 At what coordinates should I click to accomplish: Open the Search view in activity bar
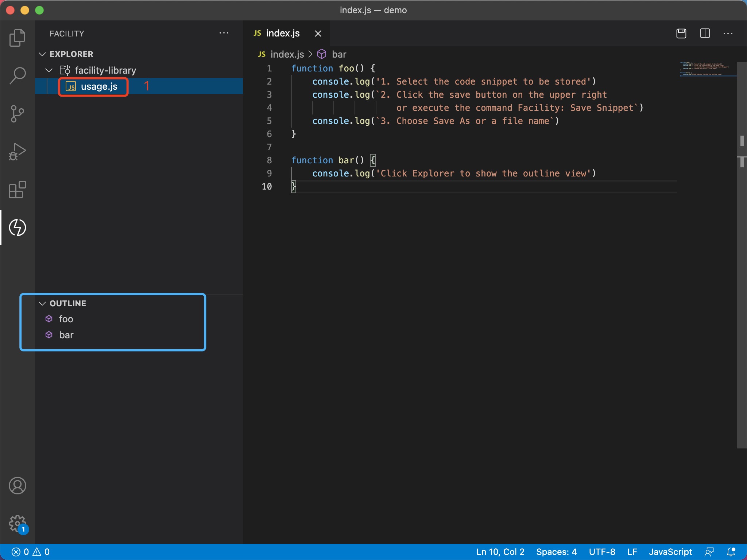point(17,76)
